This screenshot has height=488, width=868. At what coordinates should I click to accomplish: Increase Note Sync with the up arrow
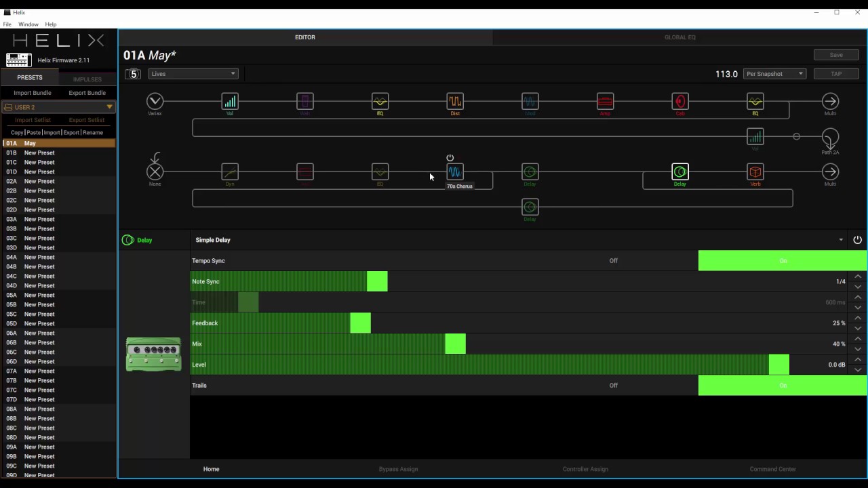[858, 277]
